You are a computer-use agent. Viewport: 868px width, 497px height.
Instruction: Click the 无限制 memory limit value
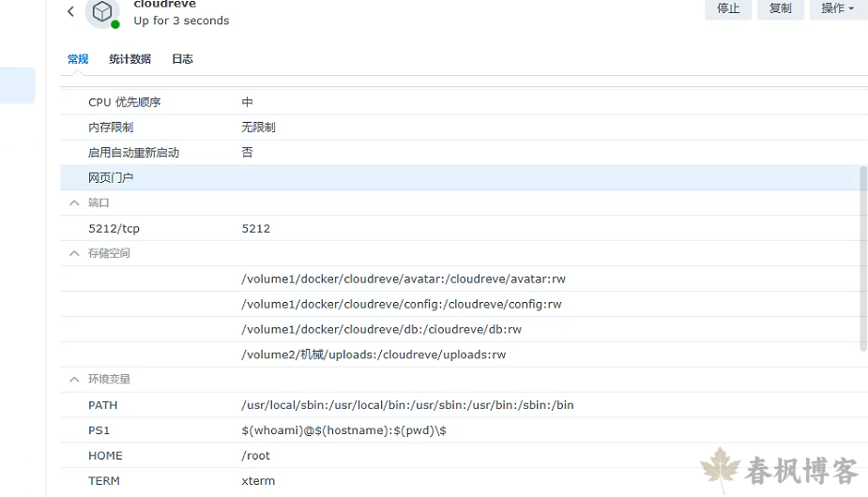click(258, 128)
